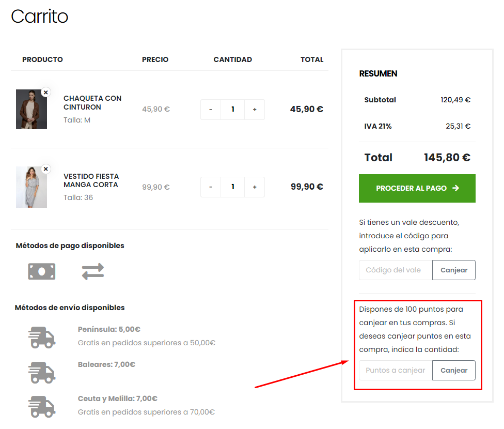Open the Vestido Fiesta product thumbnail

31,187
